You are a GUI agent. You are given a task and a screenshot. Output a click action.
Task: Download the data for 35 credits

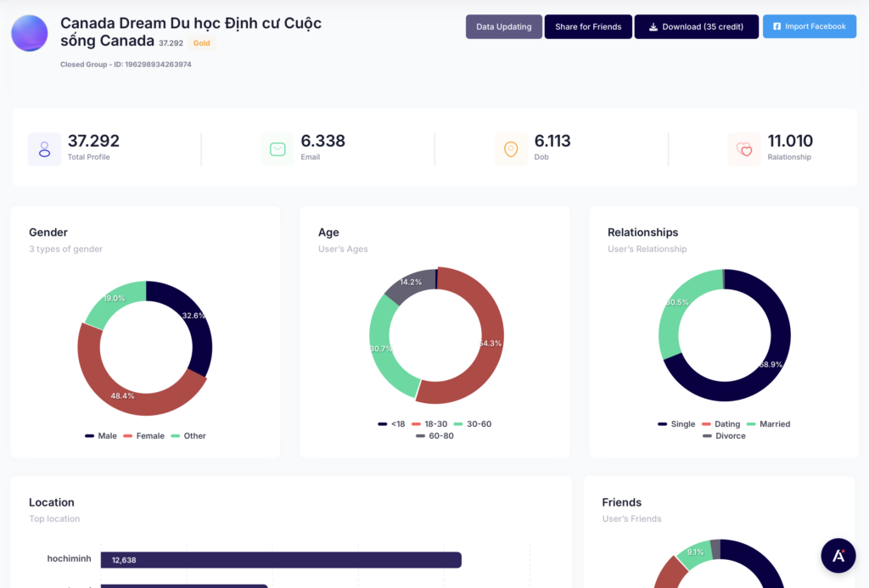tap(696, 26)
